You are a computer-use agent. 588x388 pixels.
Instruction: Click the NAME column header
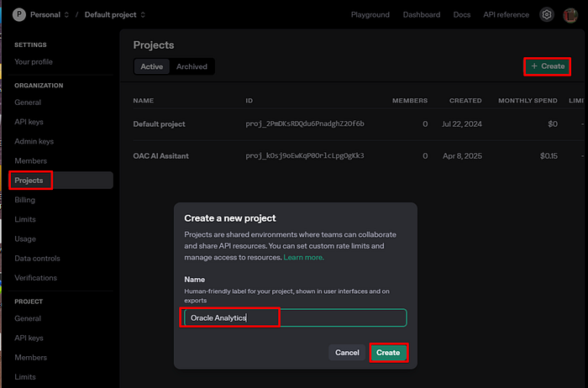[x=144, y=101]
